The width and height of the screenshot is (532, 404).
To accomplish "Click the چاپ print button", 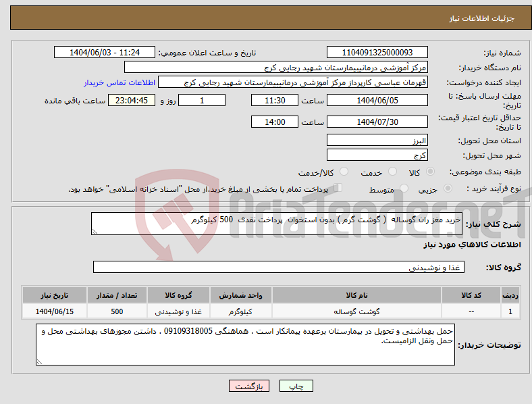I will point(296,386).
